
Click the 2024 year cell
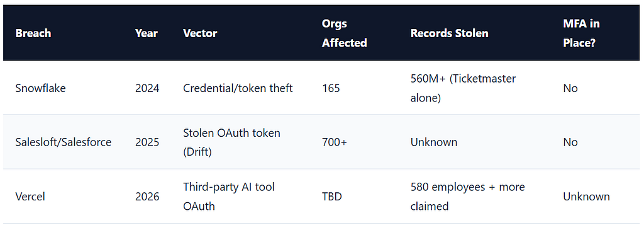click(147, 88)
